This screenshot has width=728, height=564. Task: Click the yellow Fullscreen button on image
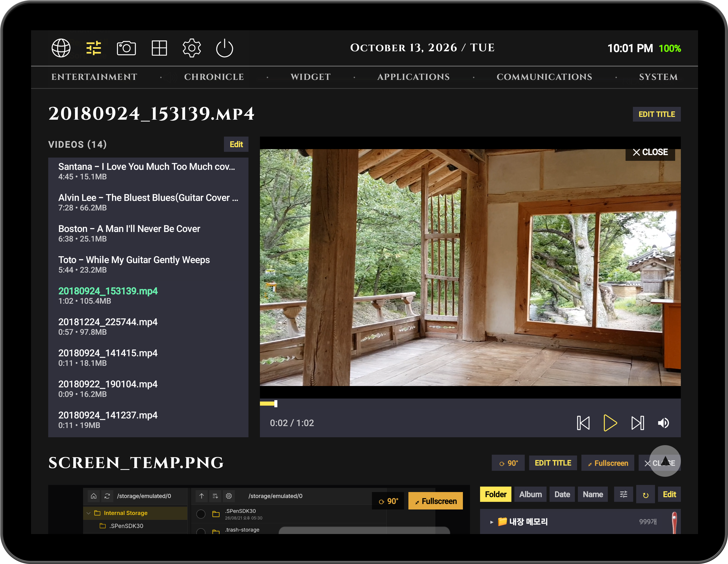pos(436,501)
